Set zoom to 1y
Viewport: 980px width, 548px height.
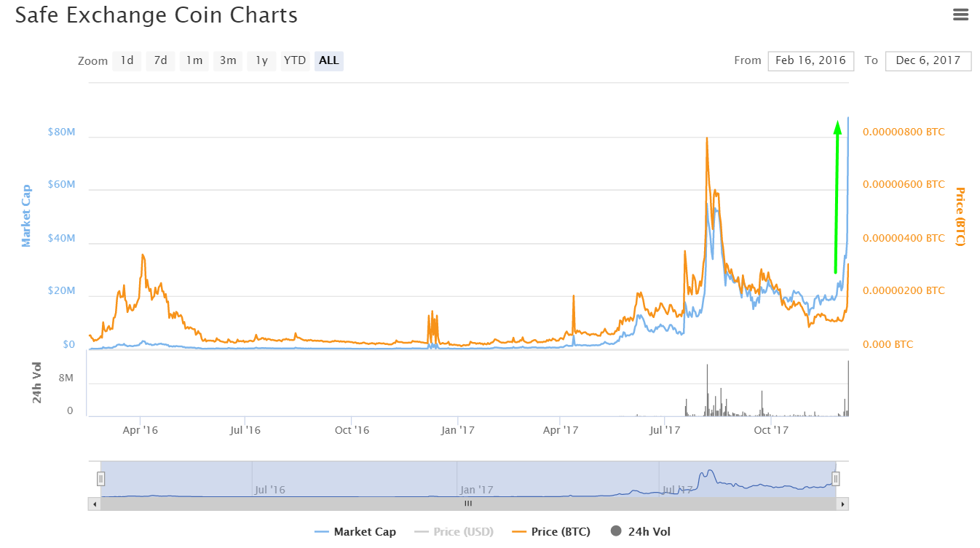point(261,60)
